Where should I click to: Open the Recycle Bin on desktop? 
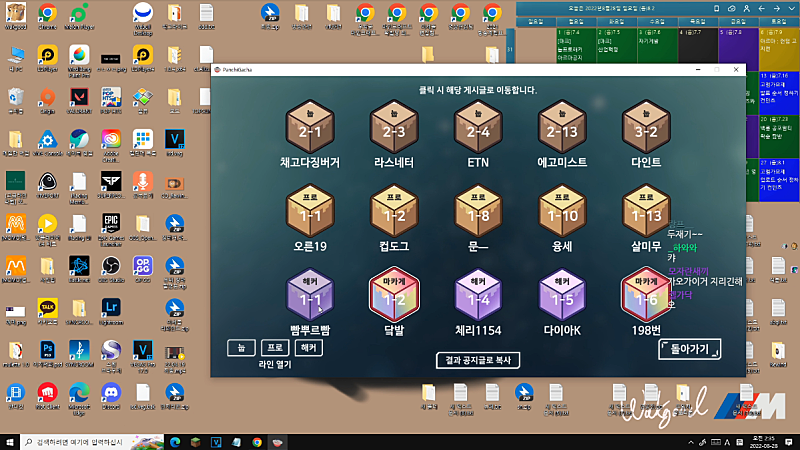click(16, 101)
